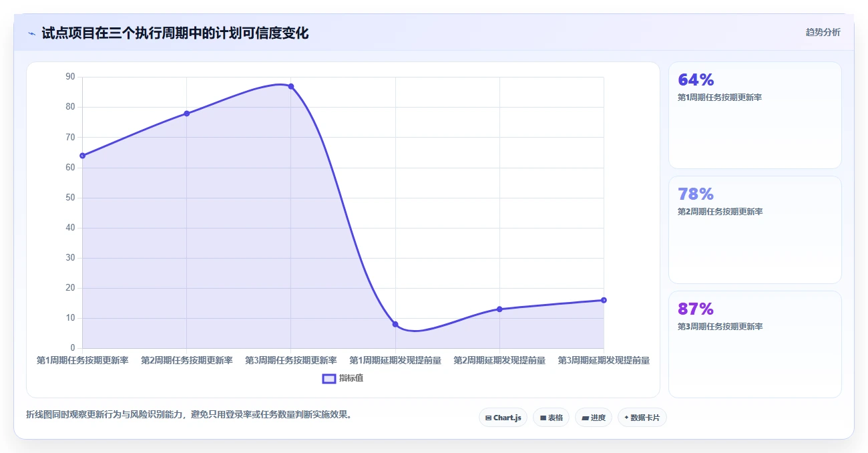The width and height of the screenshot is (868, 453).
Task: Click x-axis label 第1周期延期发现提前量
Action: click(395, 360)
